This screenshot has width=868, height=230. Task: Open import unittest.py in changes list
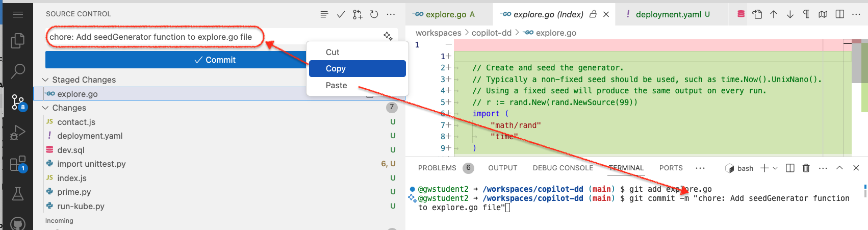pos(220,164)
